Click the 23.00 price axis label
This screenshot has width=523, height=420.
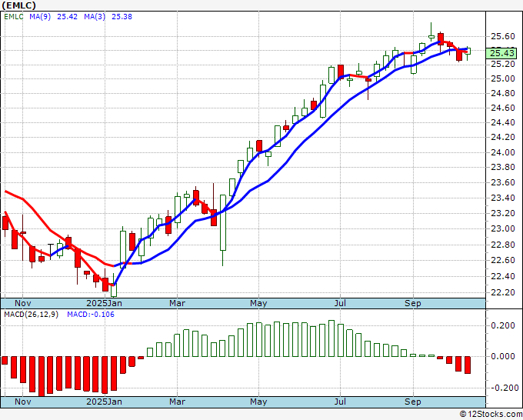[x=502, y=229]
